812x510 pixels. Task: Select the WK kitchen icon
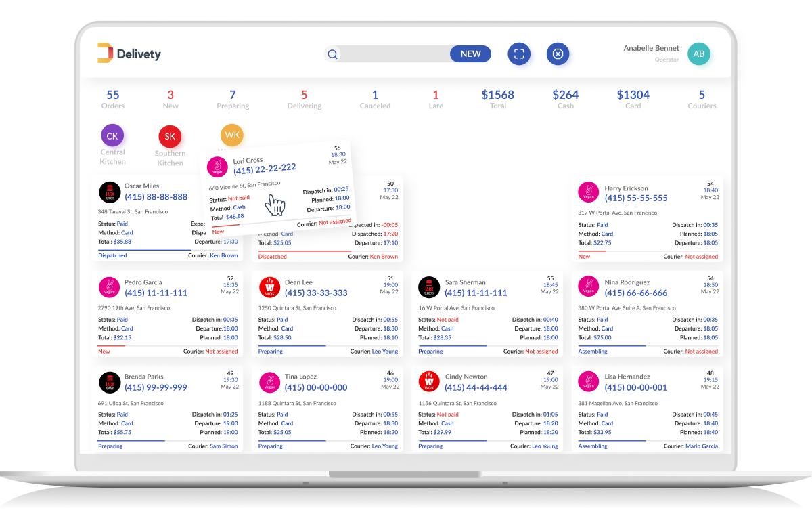tap(232, 135)
